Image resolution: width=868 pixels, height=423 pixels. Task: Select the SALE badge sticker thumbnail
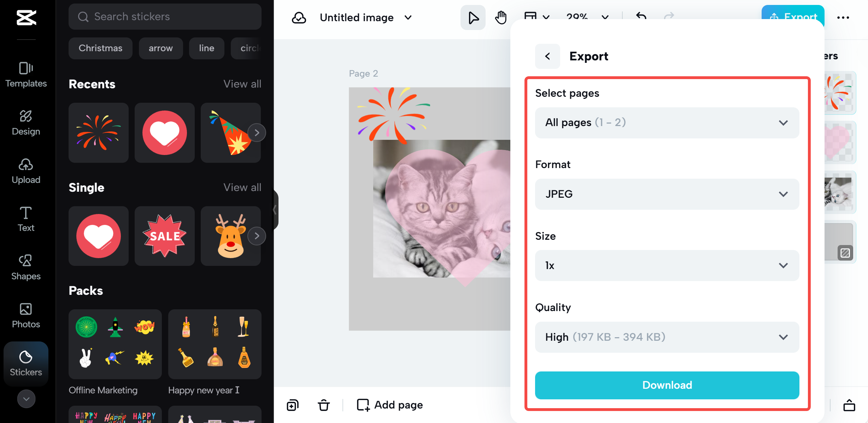coord(164,236)
